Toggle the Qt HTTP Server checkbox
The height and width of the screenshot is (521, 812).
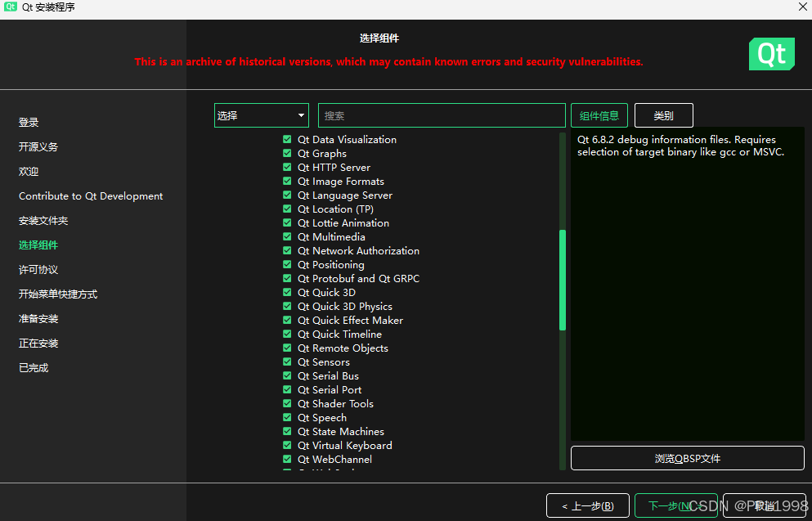287,167
